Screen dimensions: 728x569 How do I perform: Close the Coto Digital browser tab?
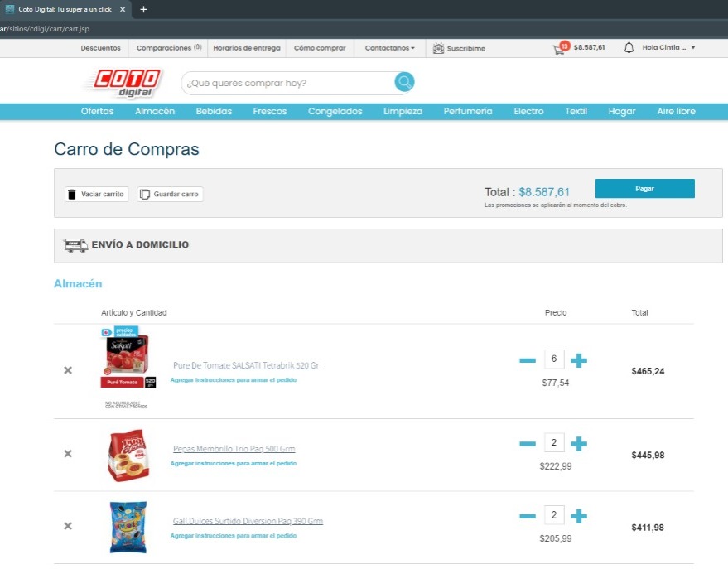point(123,9)
